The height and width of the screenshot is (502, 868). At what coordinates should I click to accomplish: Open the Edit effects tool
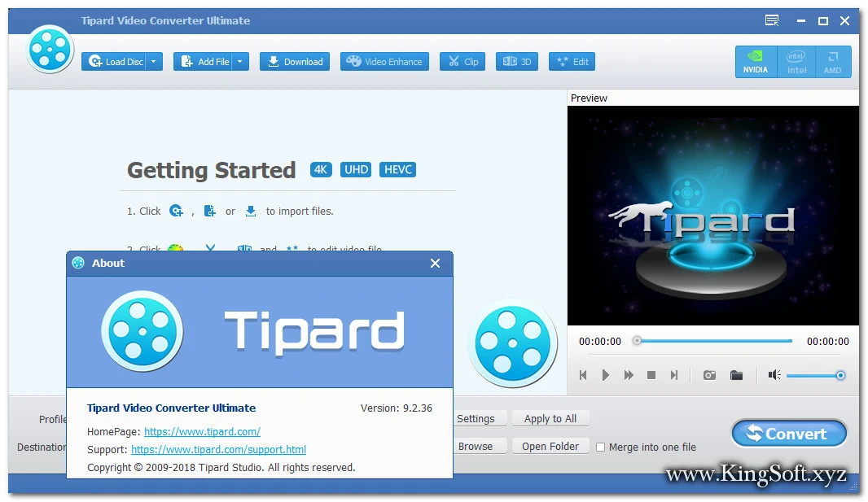tap(572, 62)
